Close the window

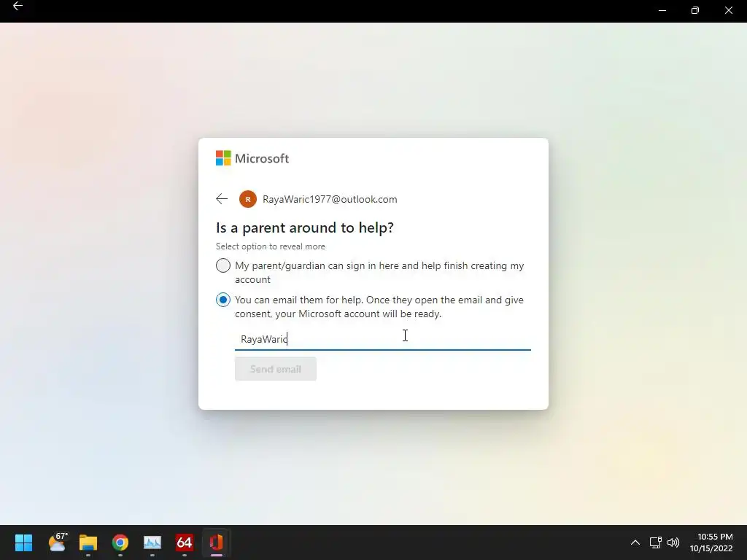click(x=729, y=10)
